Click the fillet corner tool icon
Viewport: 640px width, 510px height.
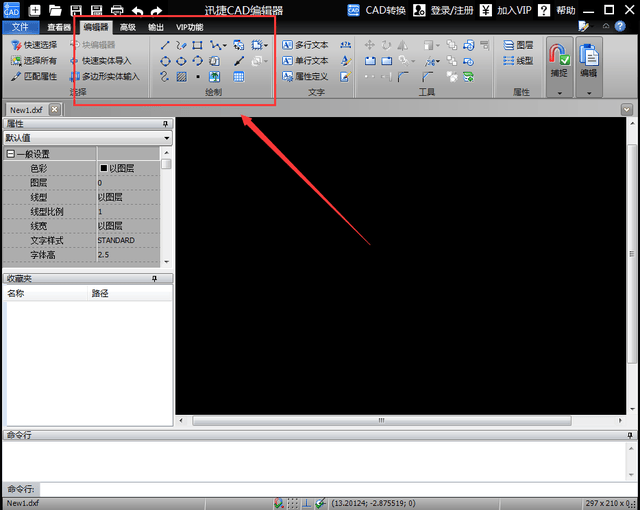[403, 76]
